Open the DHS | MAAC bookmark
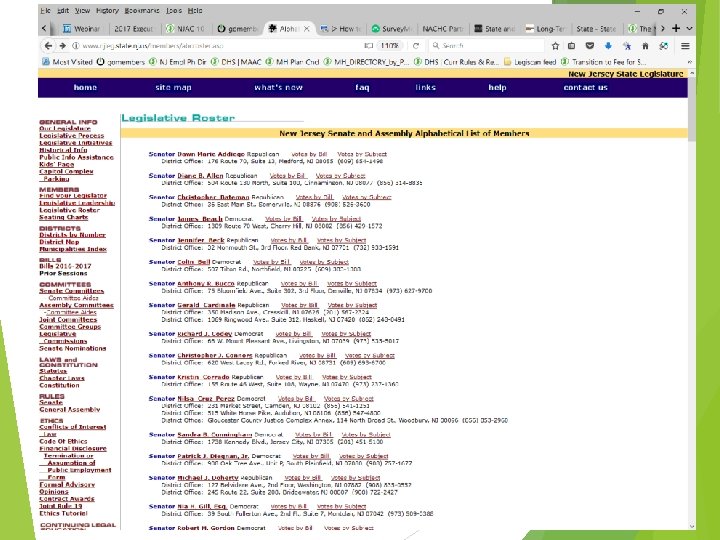This screenshot has width=720, height=540. [x=236, y=62]
